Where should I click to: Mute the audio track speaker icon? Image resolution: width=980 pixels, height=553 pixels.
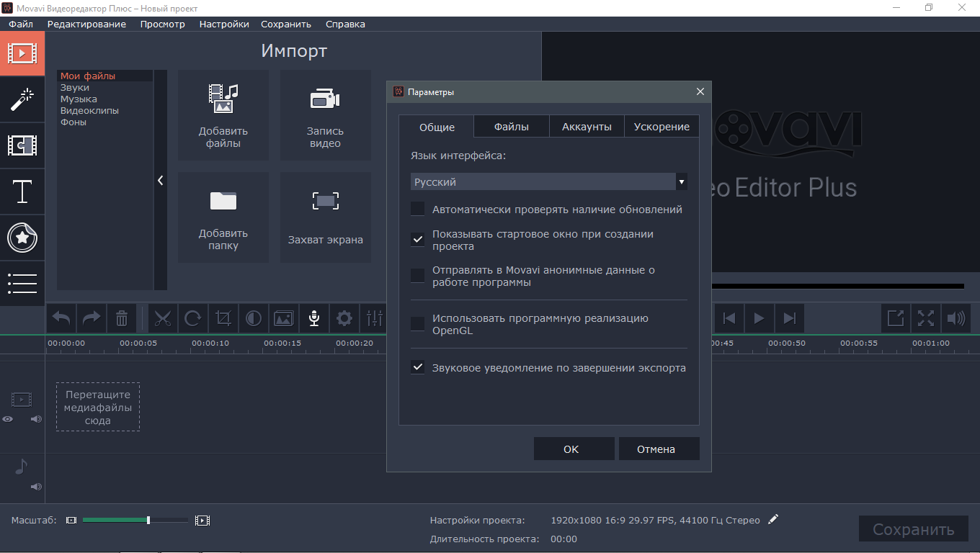pos(36,487)
